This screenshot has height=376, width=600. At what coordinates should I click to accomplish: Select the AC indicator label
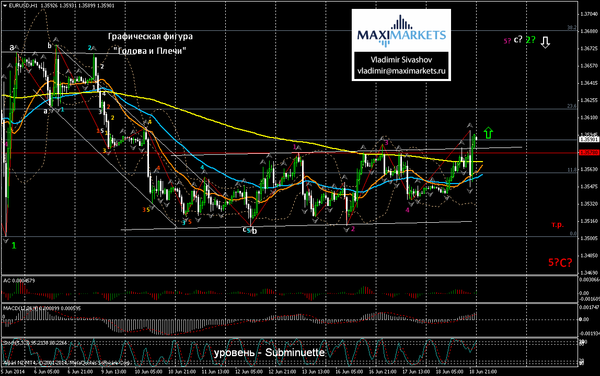19,280
